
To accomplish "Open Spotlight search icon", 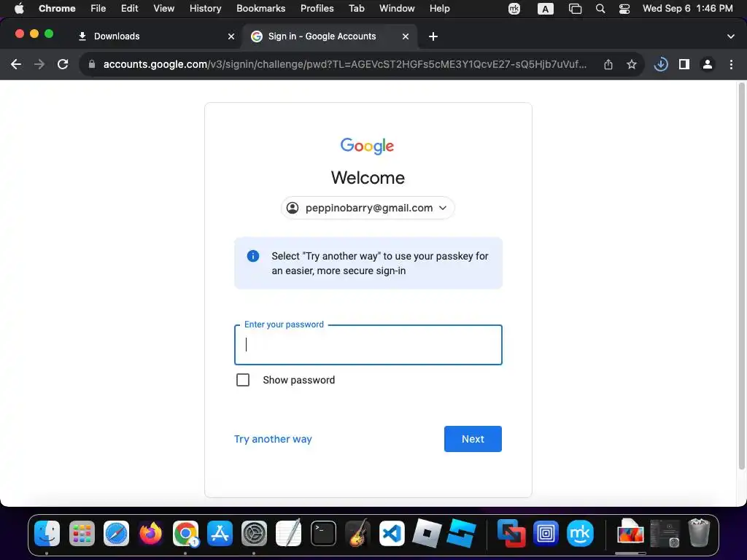I will (600, 9).
